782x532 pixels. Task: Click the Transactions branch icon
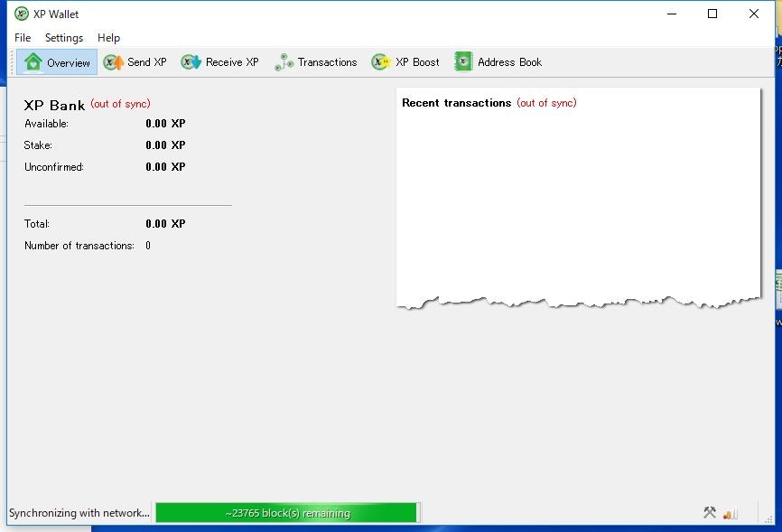pyautogui.click(x=284, y=62)
